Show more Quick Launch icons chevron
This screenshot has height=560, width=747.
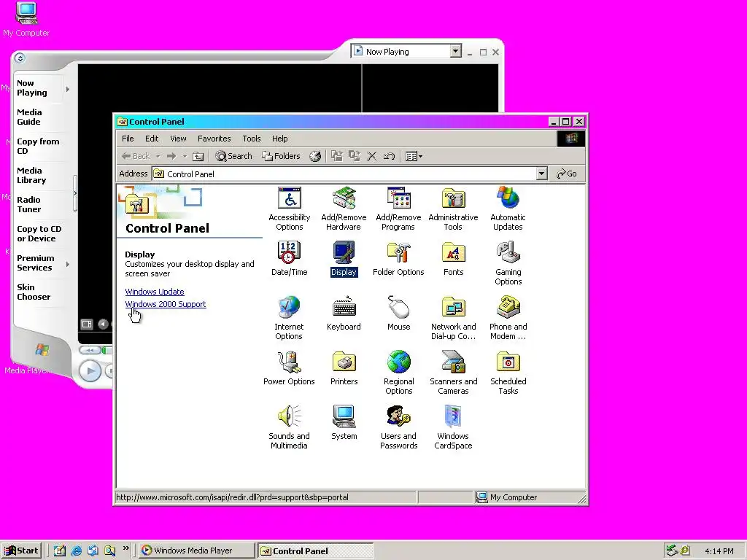pos(125,548)
